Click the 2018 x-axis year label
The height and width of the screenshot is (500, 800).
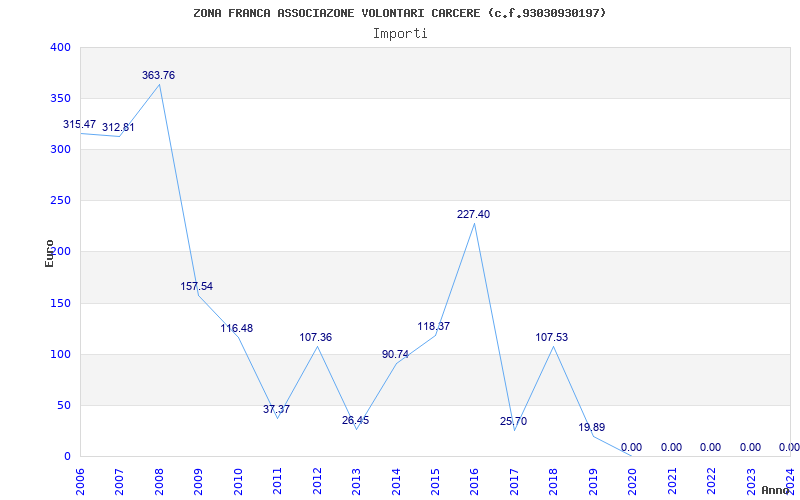coord(554,481)
